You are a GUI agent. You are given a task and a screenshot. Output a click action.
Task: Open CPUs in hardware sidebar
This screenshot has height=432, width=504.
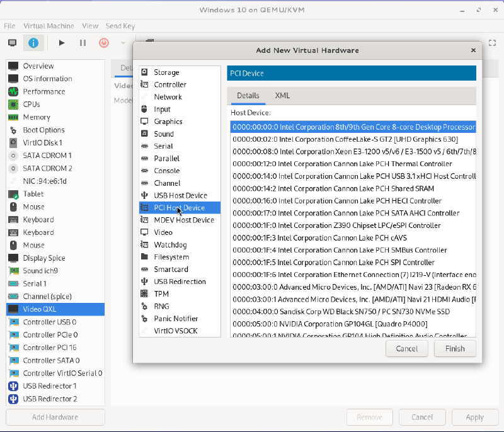[x=55, y=105]
